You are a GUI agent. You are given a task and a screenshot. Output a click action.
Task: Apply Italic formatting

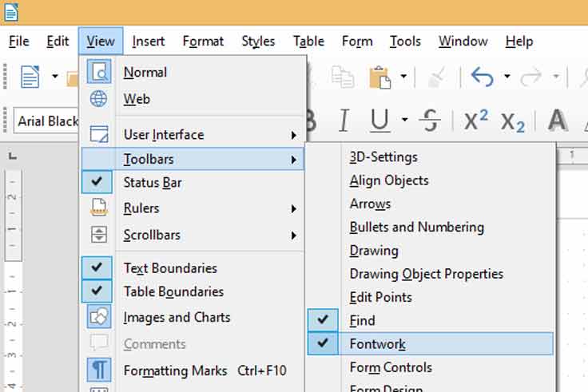click(x=344, y=121)
